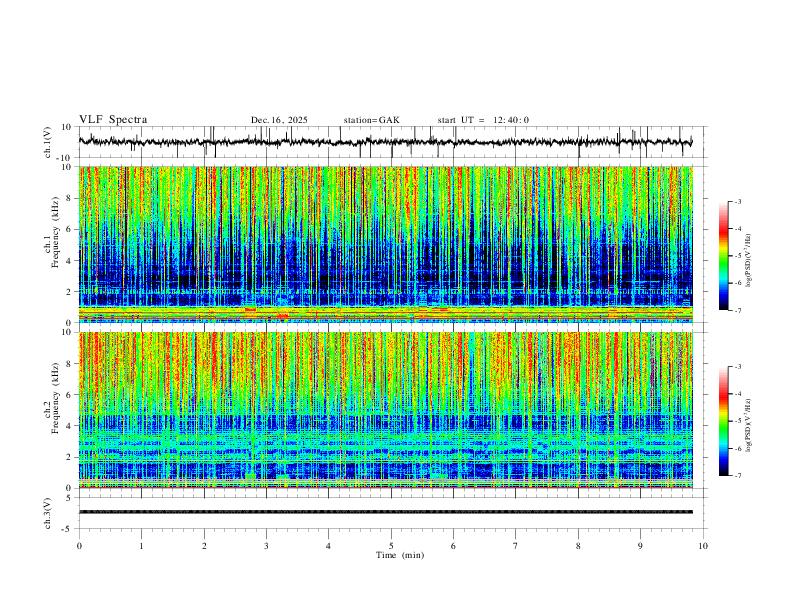Click the 'ch.3(V)' axis label
This screenshot has width=792, height=612.
(x=48, y=514)
